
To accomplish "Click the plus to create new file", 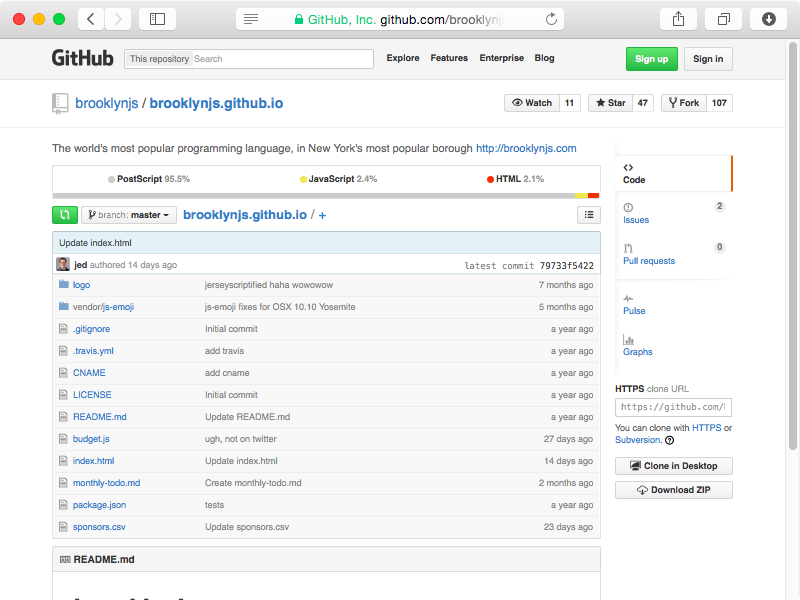I will tap(322, 215).
